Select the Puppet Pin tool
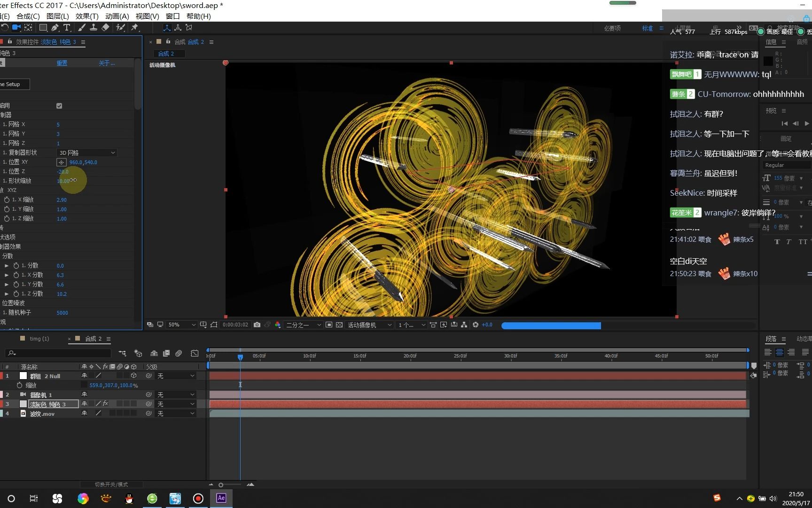This screenshot has width=812, height=508. (135, 27)
